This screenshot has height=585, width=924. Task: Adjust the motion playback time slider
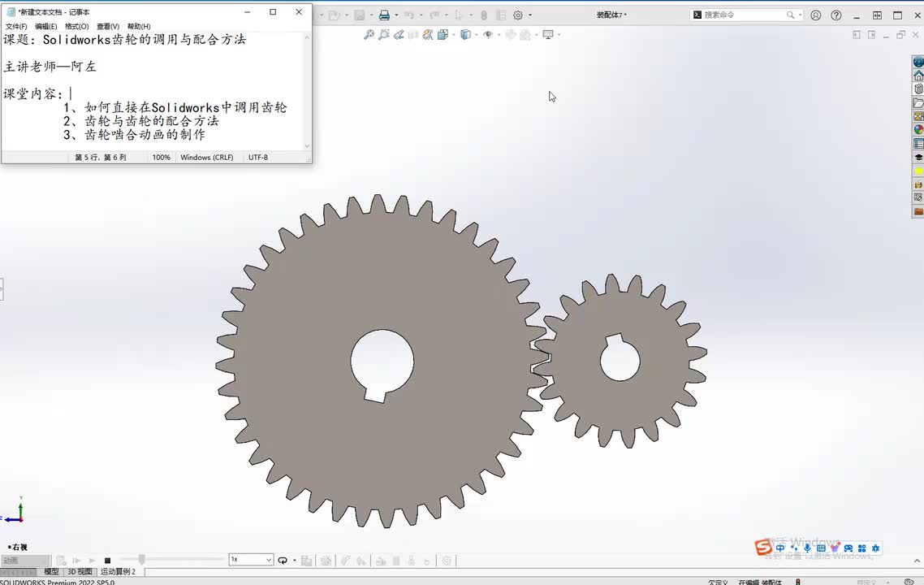(141, 559)
